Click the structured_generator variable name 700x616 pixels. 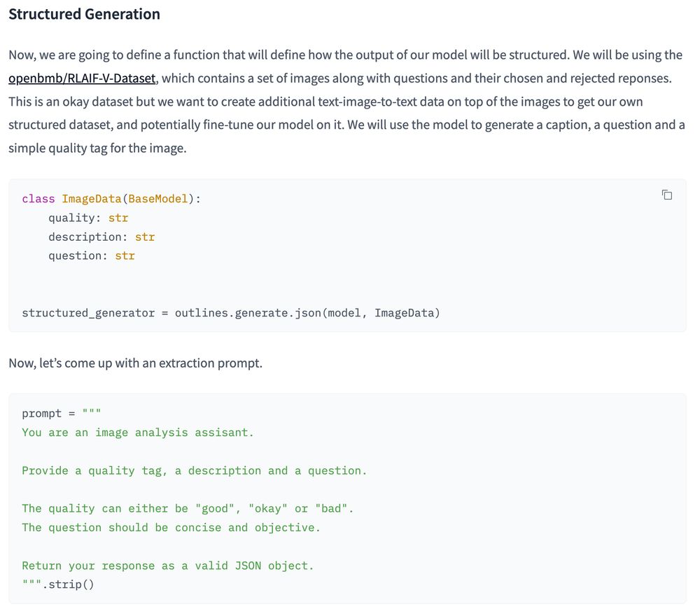click(x=88, y=313)
